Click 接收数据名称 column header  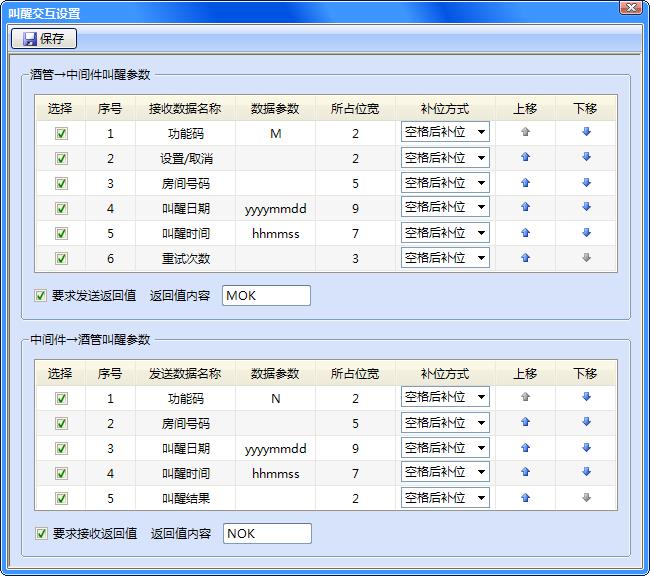[x=185, y=108]
